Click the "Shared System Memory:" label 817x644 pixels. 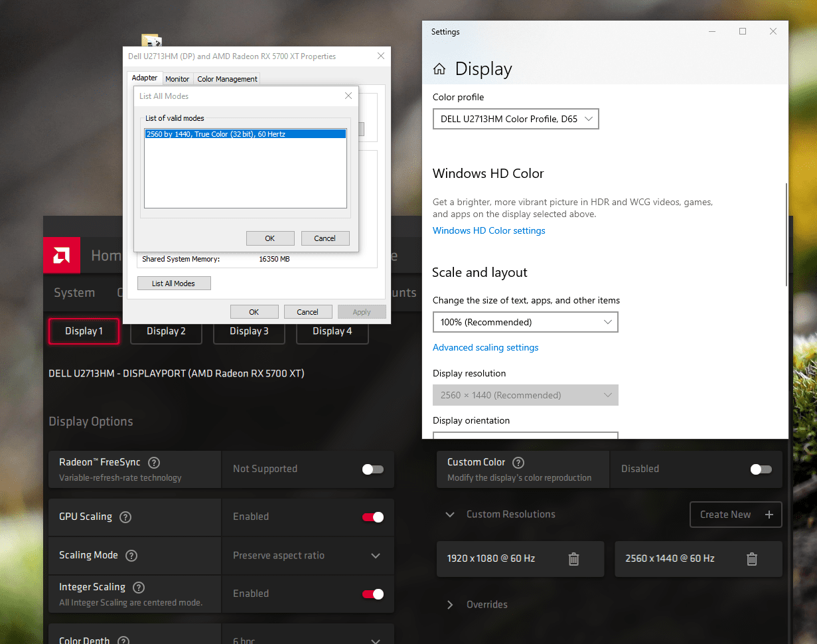click(x=181, y=259)
